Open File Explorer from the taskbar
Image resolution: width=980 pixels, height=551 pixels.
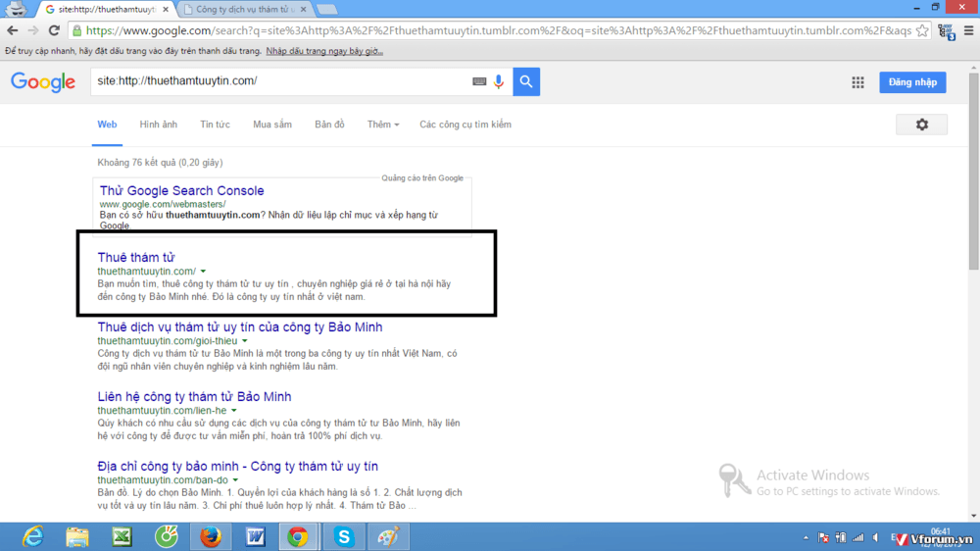pyautogui.click(x=77, y=536)
